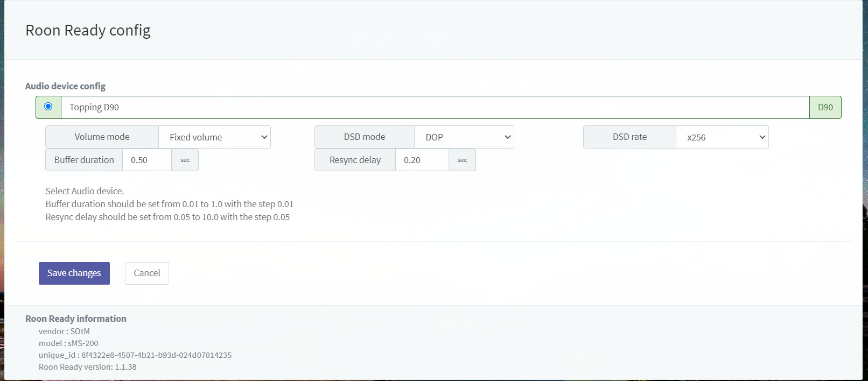
Task: Click the Buffer duration input field
Action: pos(147,160)
